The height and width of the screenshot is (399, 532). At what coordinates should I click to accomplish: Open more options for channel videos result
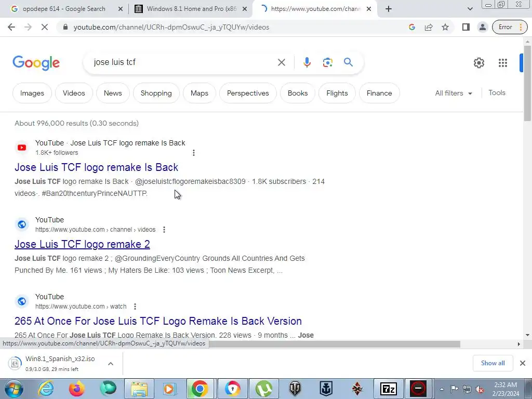tap(164, 230)
